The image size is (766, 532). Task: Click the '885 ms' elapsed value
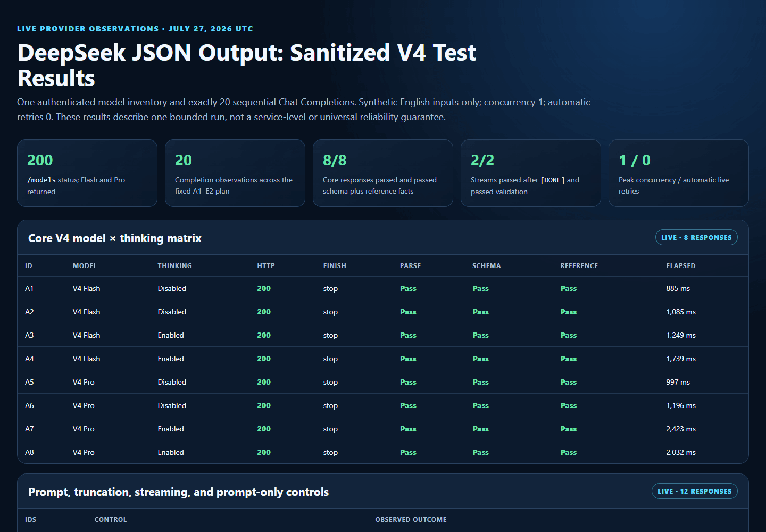[678, 288]
